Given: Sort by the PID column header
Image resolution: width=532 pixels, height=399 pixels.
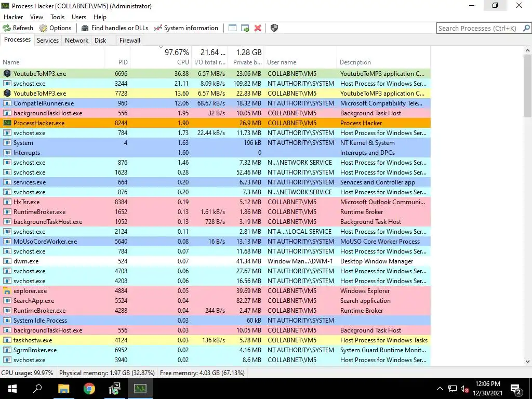Looking at the screenshot, I should [117, 57].
